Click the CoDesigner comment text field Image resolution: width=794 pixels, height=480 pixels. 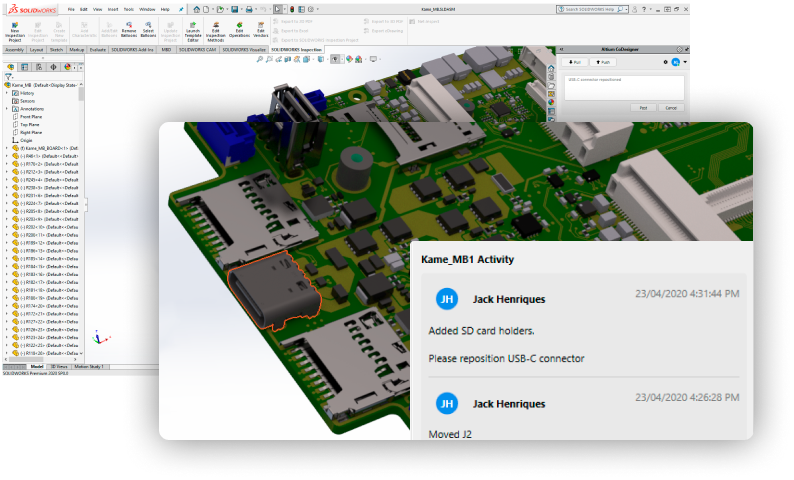625,87
